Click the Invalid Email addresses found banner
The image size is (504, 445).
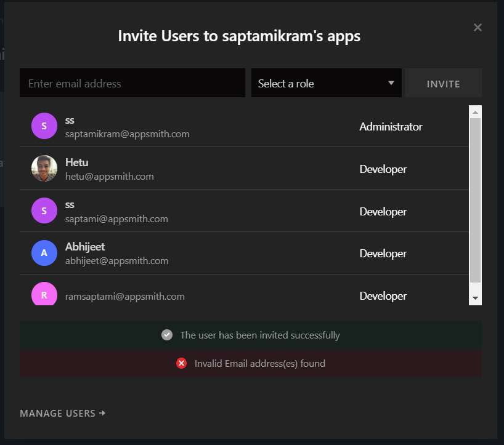point(252,363)
